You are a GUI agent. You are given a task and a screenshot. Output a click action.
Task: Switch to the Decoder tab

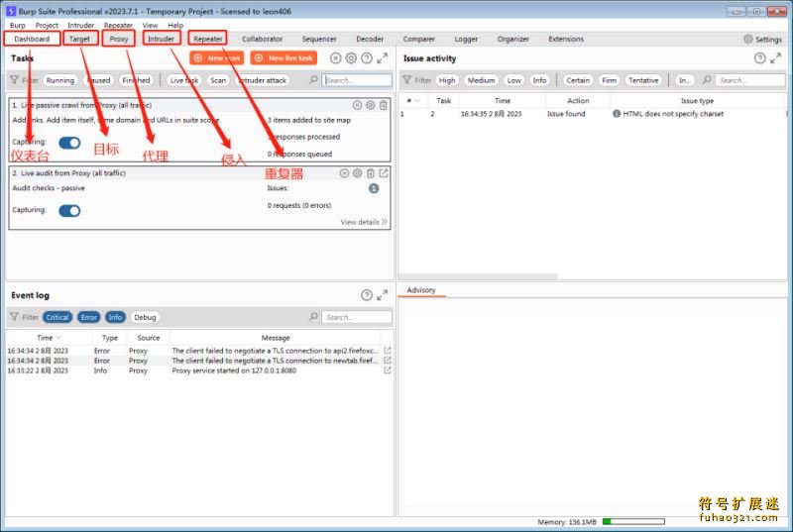[370, 39]
